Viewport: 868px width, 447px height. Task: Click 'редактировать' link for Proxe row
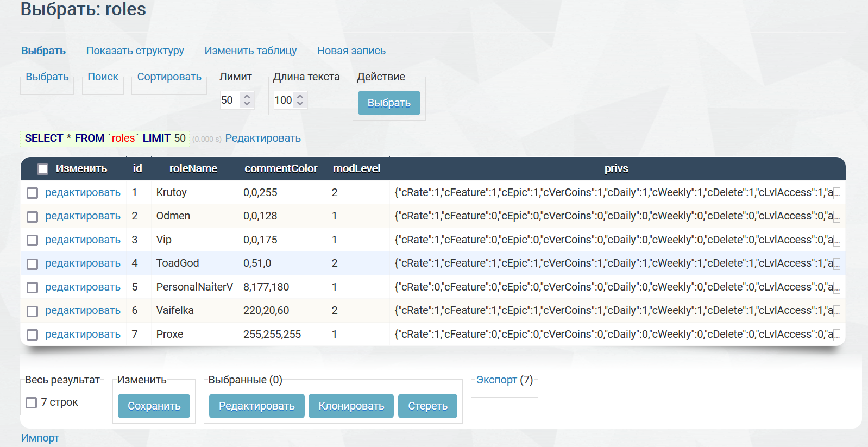[83, 334]
